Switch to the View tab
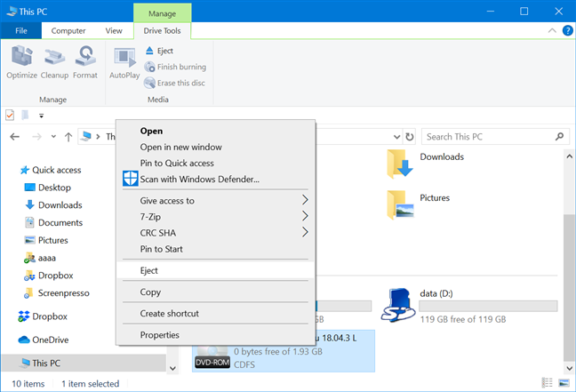The height and width of the screenshot is (392, 576). 114,31
